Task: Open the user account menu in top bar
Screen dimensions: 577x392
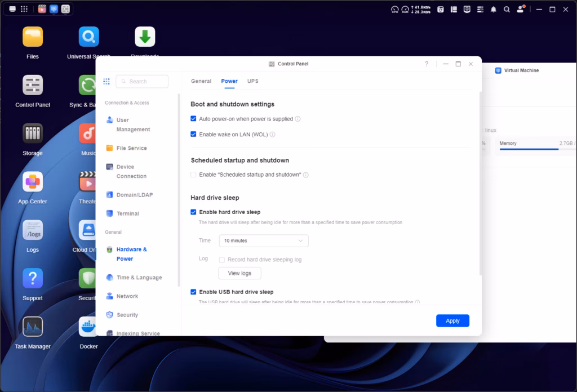Action: [521, 10]
